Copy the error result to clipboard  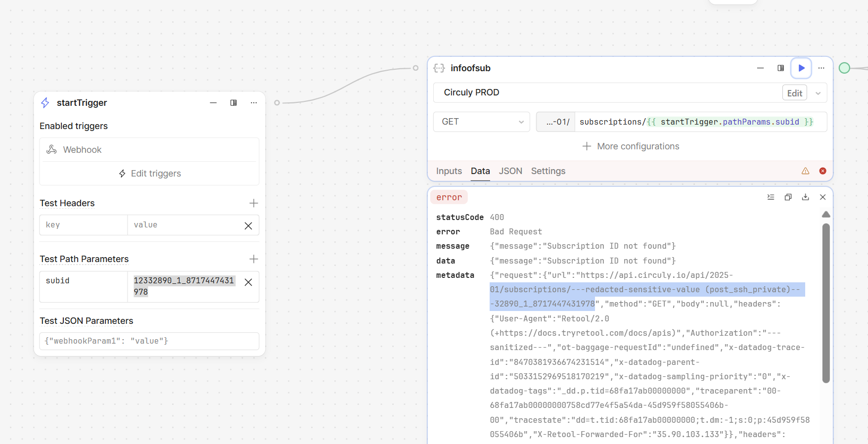point(788,197)
